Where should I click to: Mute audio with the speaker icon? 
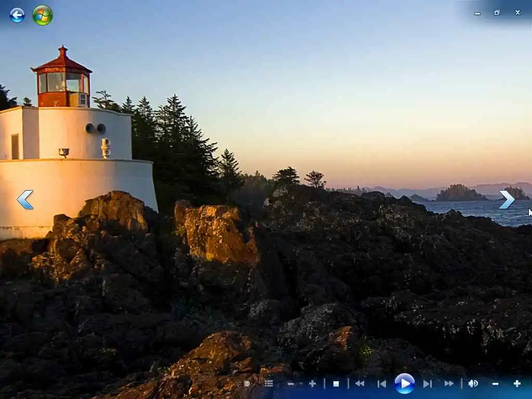tap(473, 383)
